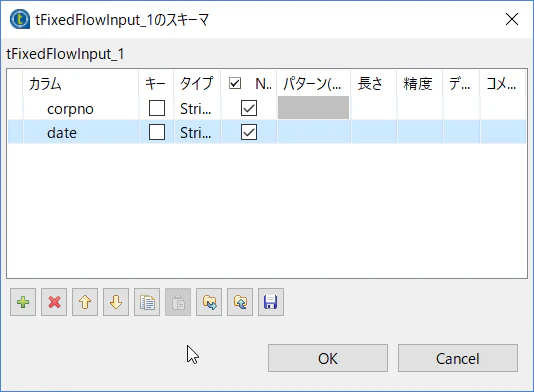The image size is (534, 392).
Task: Open the type dropdown for date row
Action: tap(197, 132)
